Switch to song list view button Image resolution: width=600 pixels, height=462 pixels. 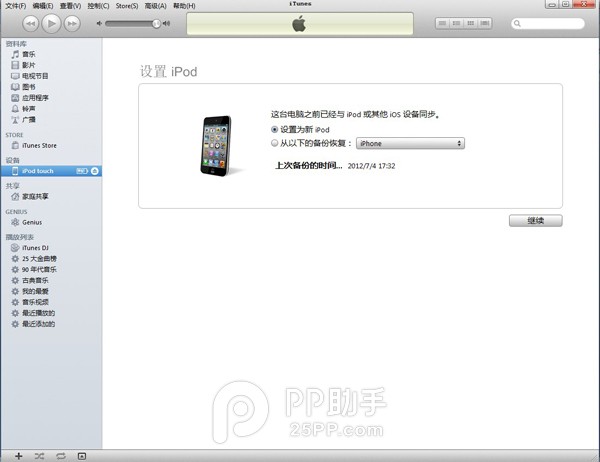pyautogui.click(x=442, y=23)
